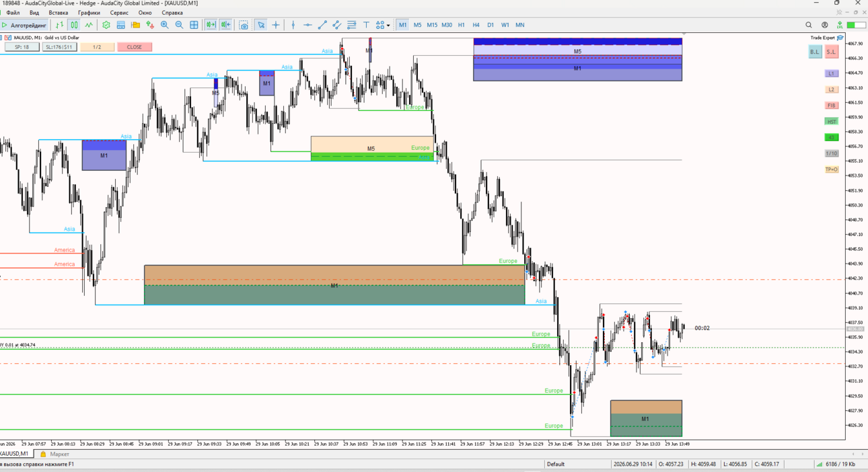The height and width of the screenshot is (472, 868).
Task: Click the L2 panel button
Action: 832,89
